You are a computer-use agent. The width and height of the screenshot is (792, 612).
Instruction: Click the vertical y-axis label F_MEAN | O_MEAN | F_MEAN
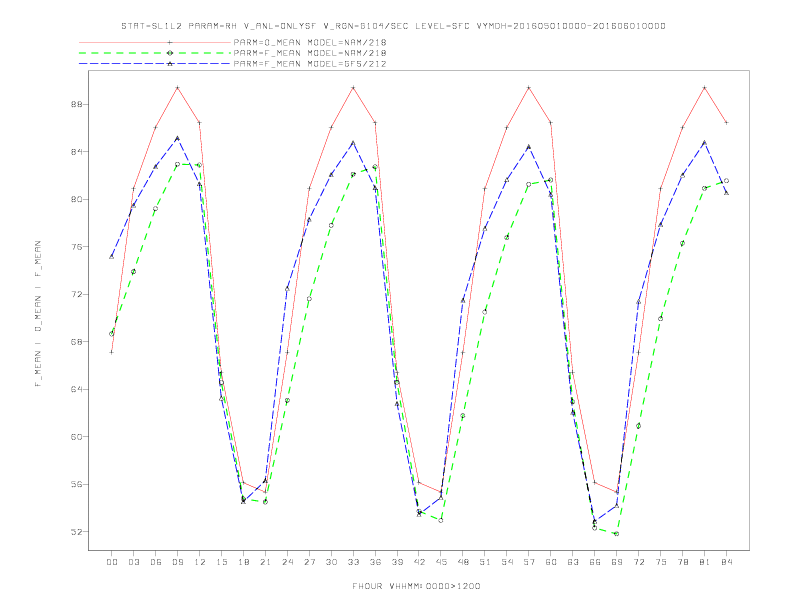tap(38, 314)
